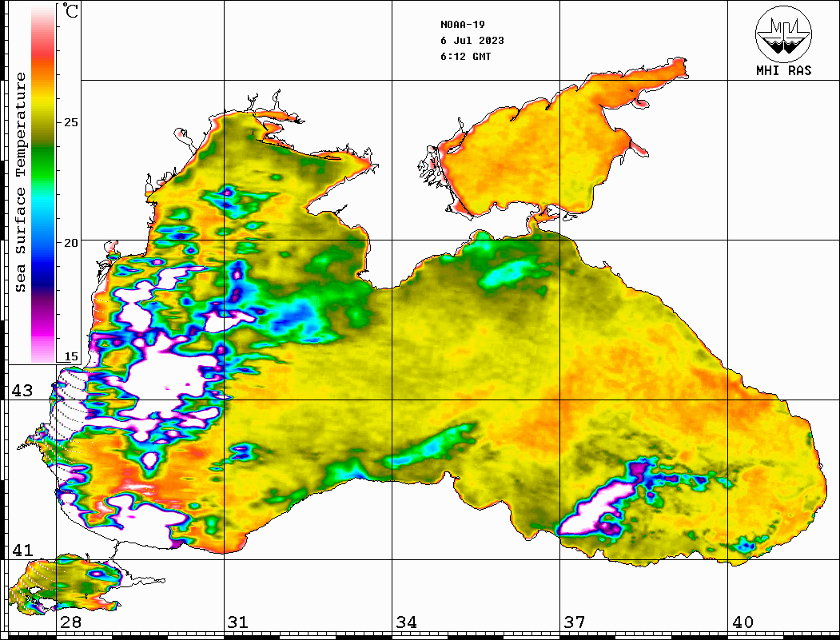Click latitude label 41
This screenshot has height=640, width=840.
pos(22,551)
